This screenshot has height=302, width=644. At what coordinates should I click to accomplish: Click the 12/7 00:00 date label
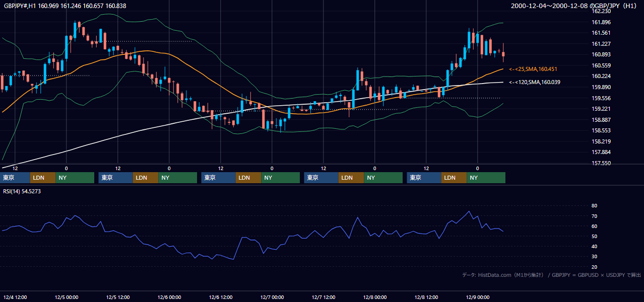[x=272, y=297]
